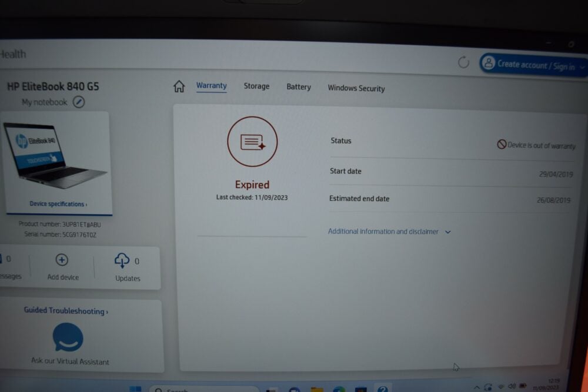588x392 pixels.
Task: Click Ask our Virtual Assistant text
Action: (70, 361)
